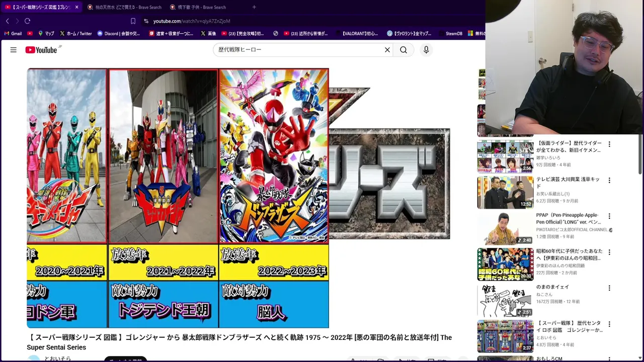Open 昭和60年代に子供だった video thumbnail
Viewport: 644px width, 362px height.
(x=505, y=264)
